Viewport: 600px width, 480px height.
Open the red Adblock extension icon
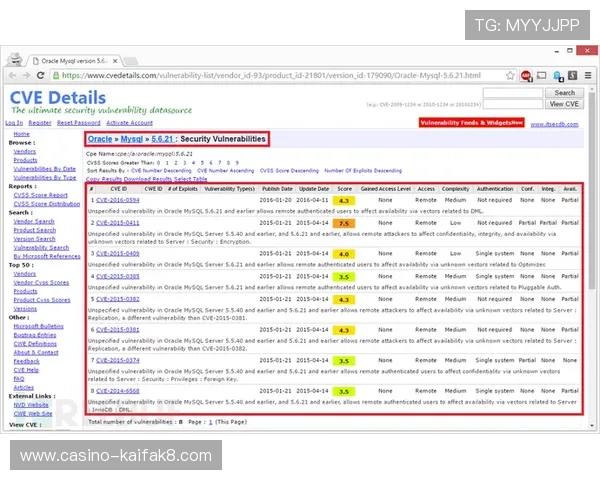526,76
